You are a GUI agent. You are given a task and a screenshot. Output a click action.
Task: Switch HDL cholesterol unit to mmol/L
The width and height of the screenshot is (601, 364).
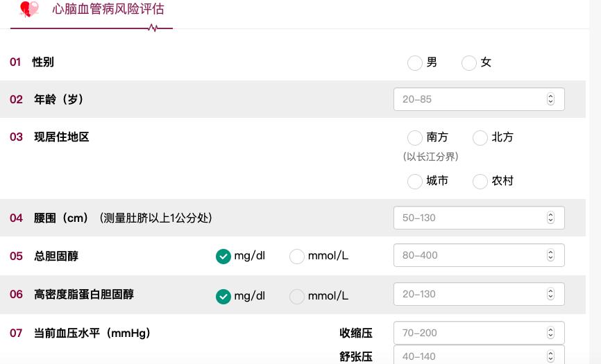(297, 297)
